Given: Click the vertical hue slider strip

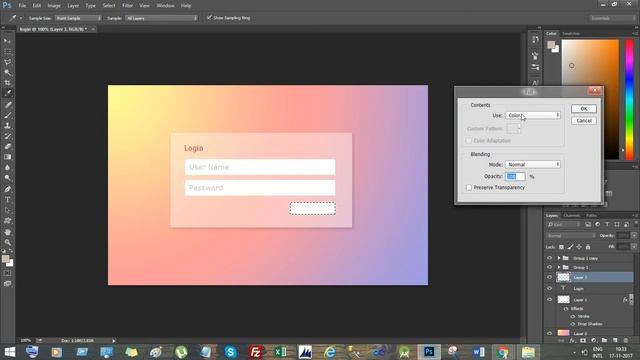Looking at the screenshot, I should tap(629, 99).
